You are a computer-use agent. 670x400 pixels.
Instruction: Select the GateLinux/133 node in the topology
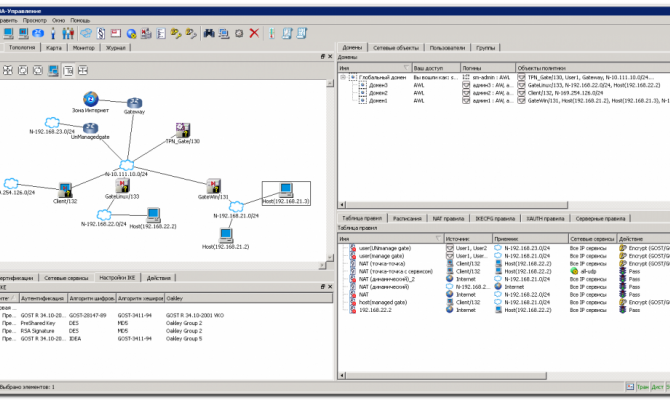(122, 186)
